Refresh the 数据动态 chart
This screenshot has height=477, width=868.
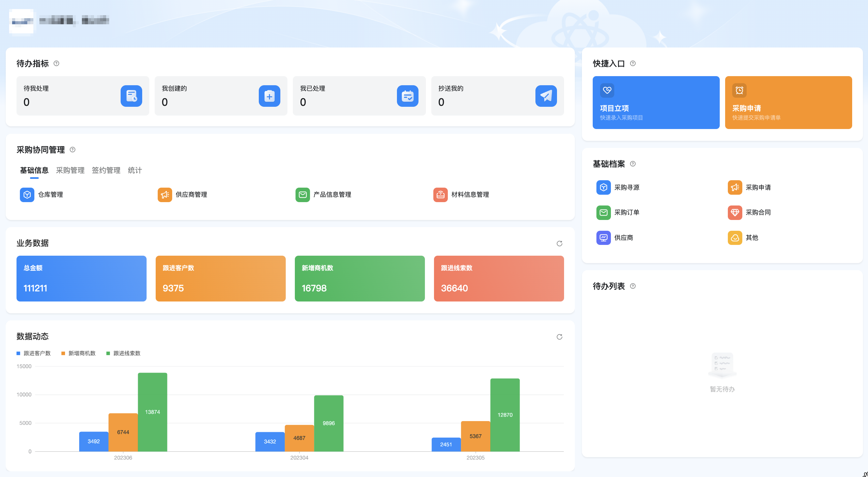[x=559, y=337]
